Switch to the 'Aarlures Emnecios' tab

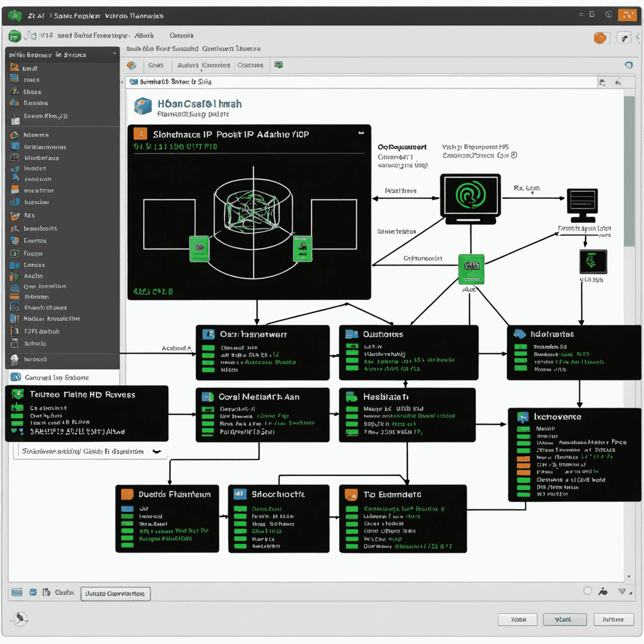tap(204, 65)
